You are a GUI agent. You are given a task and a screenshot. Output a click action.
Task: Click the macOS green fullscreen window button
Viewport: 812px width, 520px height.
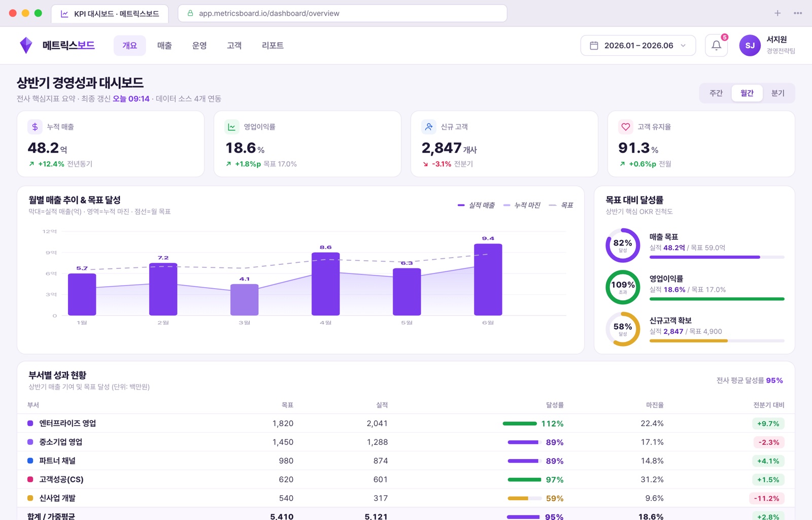coord(38,13)
